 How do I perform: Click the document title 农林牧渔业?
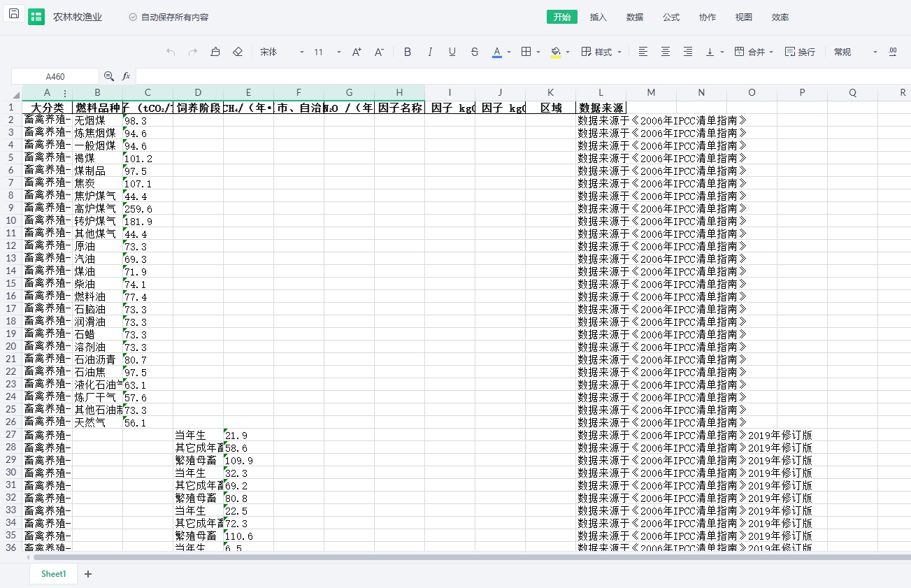pos(78,17)
